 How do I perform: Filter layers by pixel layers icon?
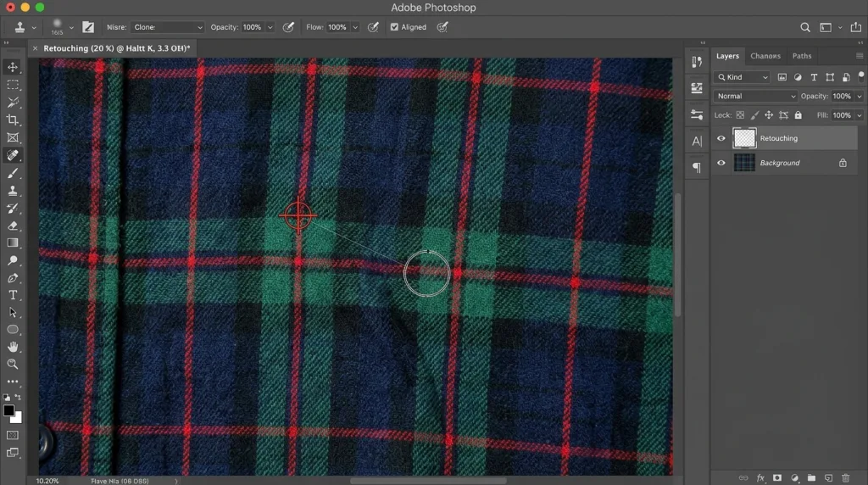[782, 77]
